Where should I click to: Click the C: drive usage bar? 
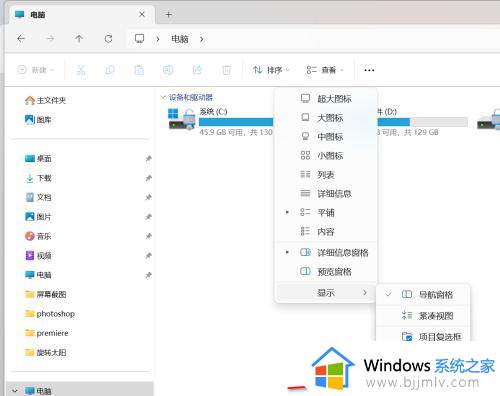(236, 122)
